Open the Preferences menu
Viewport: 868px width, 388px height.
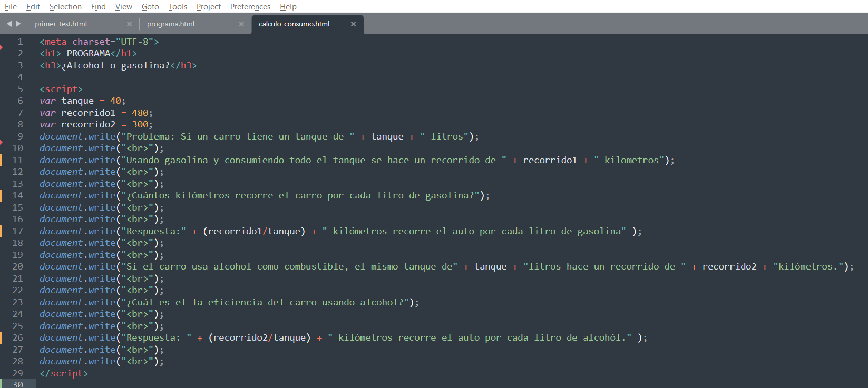[250, 7]
